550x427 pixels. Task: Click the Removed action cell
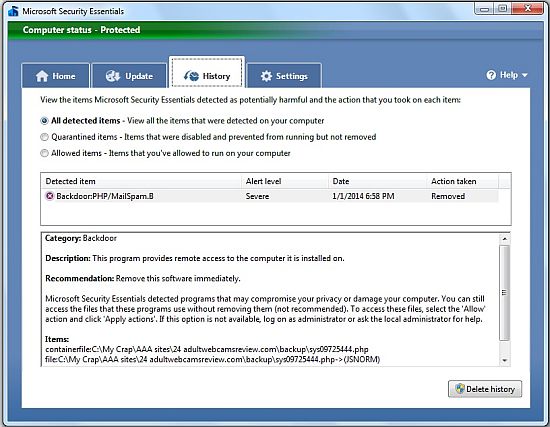point(448,196)
